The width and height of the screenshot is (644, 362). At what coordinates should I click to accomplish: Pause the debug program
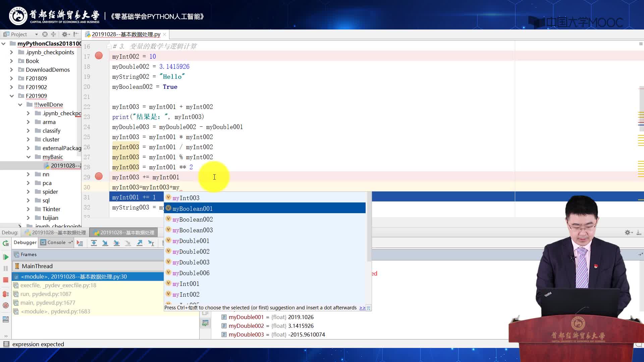[x=6, y=268]
